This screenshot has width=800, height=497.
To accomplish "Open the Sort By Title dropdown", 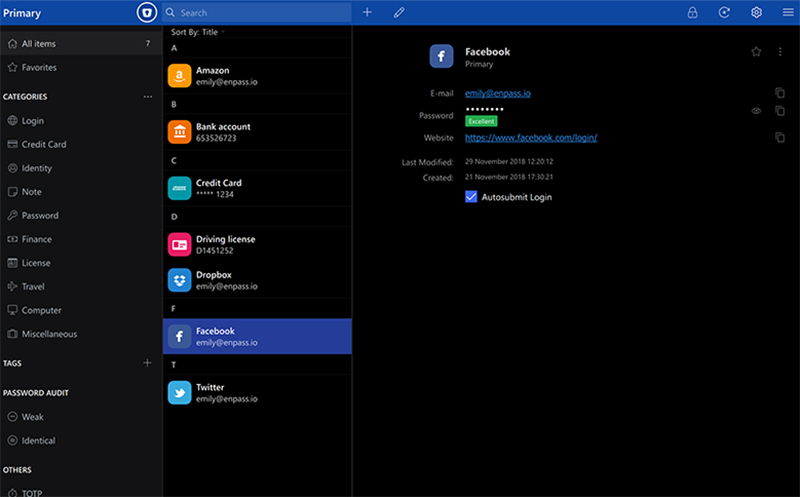I will coord(198,32).
